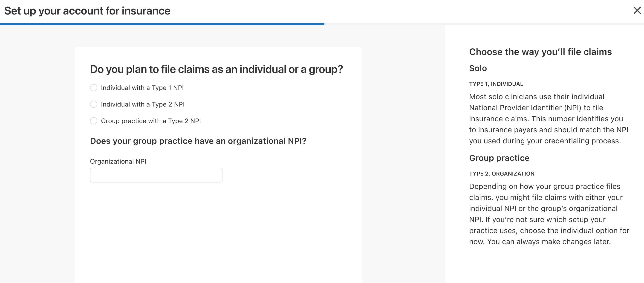Click the 'Depending on how your group practice' paragraph
The width and height of the screenshot is (644, 283).
pyautogui.click(x=549, y=214)
